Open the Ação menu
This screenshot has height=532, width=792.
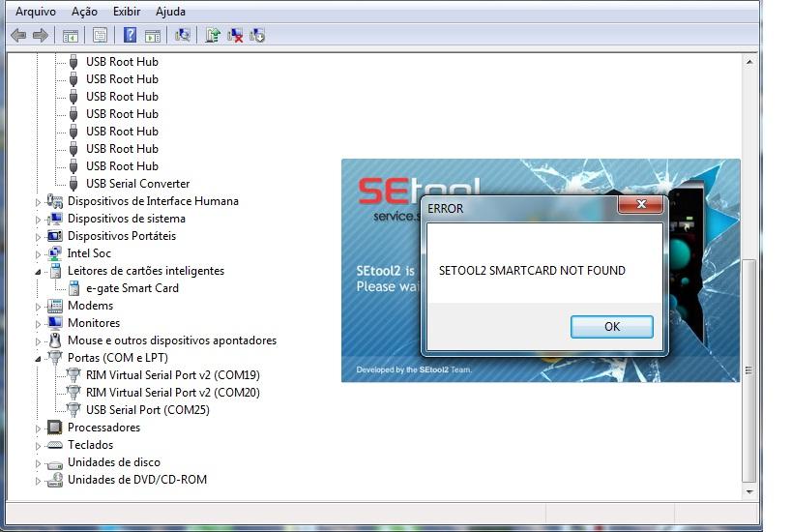tap(84, 11)
